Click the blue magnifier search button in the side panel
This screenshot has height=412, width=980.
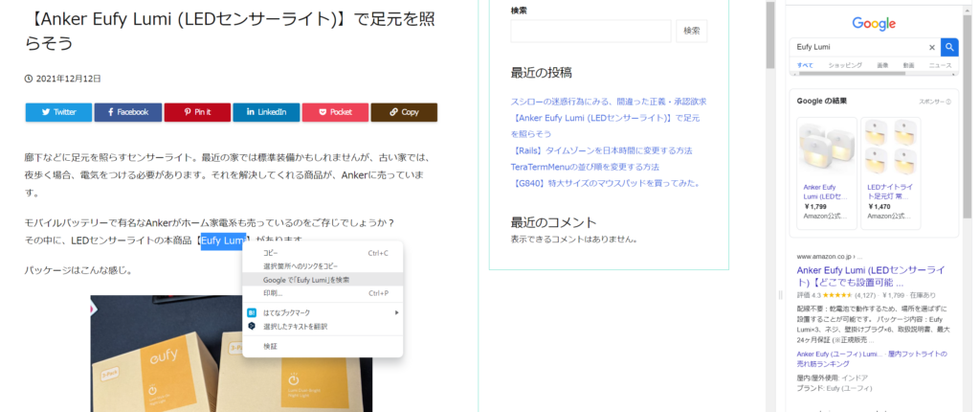pyautogui.click(x=949, y=47)
